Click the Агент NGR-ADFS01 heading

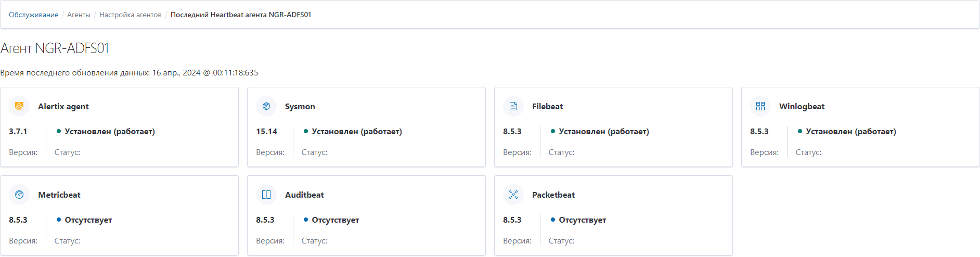click(55, 48)
